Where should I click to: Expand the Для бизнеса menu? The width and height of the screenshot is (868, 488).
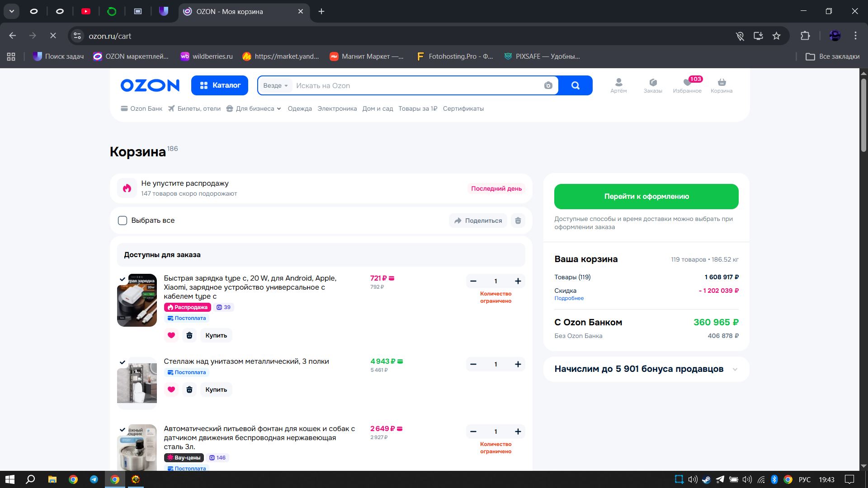[255, 109]
